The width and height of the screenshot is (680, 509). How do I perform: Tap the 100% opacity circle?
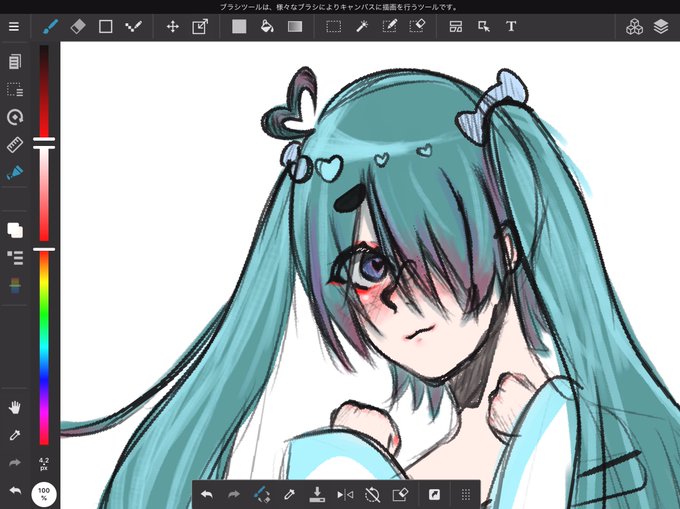[44, 494]
